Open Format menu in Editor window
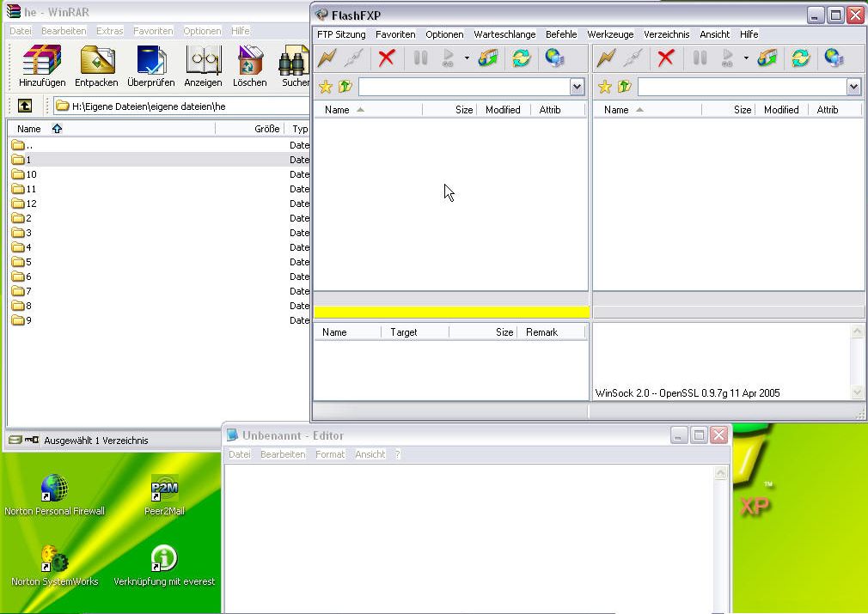Screen dimensions: 868x614 pos(330,454)
